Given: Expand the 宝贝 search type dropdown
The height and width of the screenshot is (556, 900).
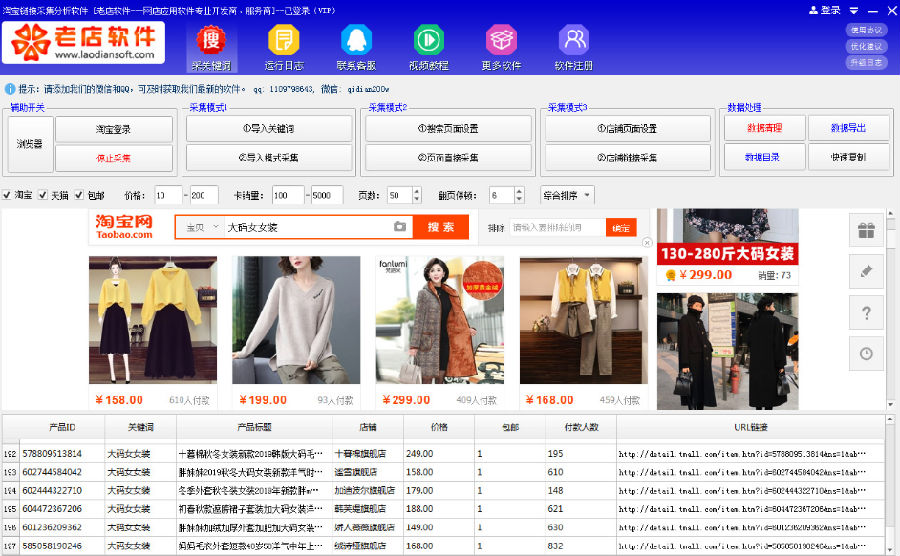Looking at the screenshot, I should 202,227.
